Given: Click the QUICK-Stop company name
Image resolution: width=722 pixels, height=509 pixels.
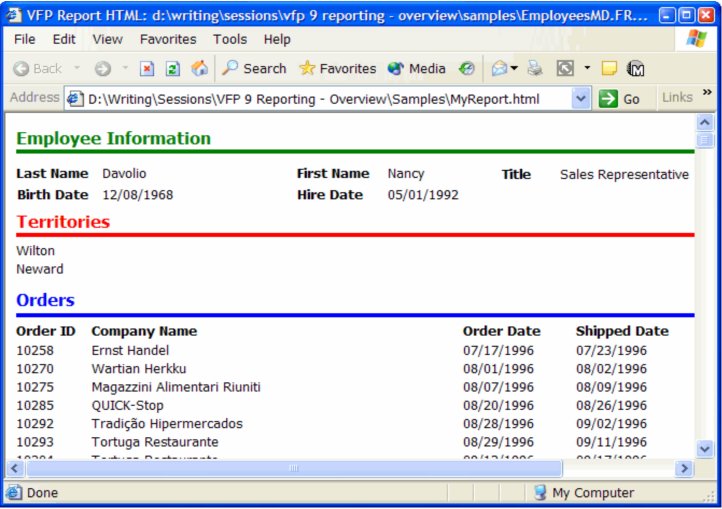Looking at the screenshot, I should click(127, 405).
